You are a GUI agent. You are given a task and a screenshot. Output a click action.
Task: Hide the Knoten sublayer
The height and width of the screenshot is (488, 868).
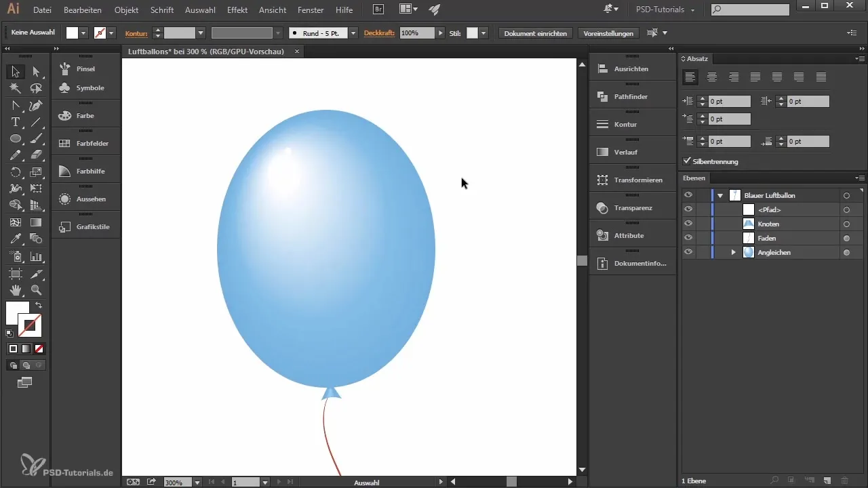tap(688, 224)
